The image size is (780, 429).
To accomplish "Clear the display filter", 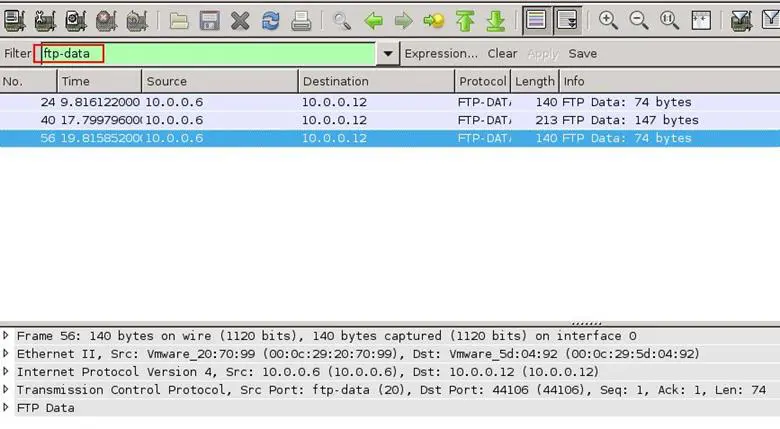I will click(x=502, y=54).
